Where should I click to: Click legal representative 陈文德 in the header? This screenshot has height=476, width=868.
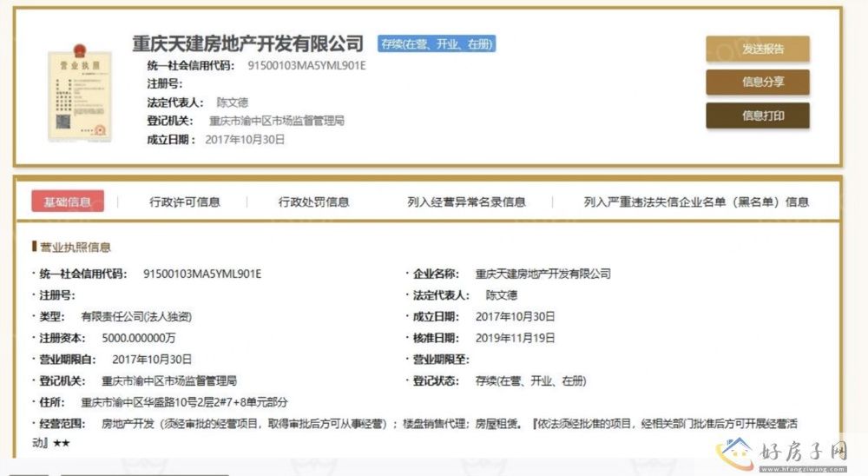pyautogui.click(x=232, y=102)
